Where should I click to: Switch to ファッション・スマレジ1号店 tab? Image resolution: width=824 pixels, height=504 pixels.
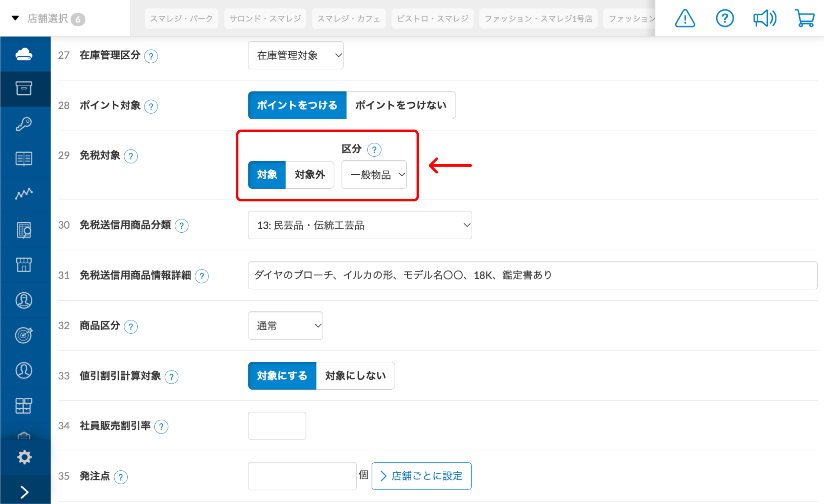coord(538,18)
